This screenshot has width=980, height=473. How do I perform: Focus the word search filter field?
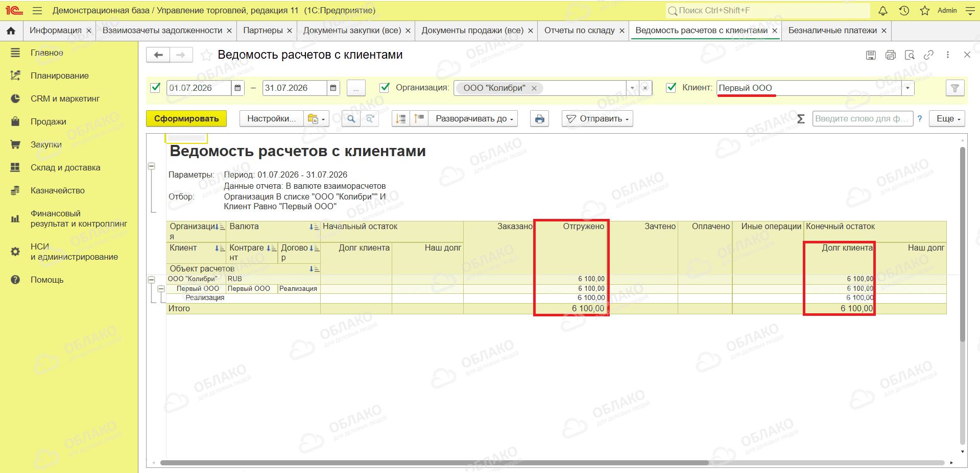[x=863, y=119]
